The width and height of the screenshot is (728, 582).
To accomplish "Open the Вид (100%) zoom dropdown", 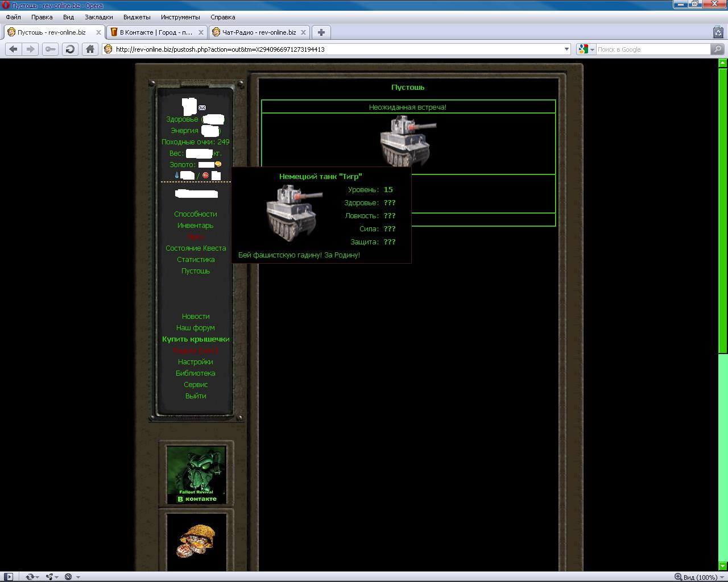I will point(699,577).
